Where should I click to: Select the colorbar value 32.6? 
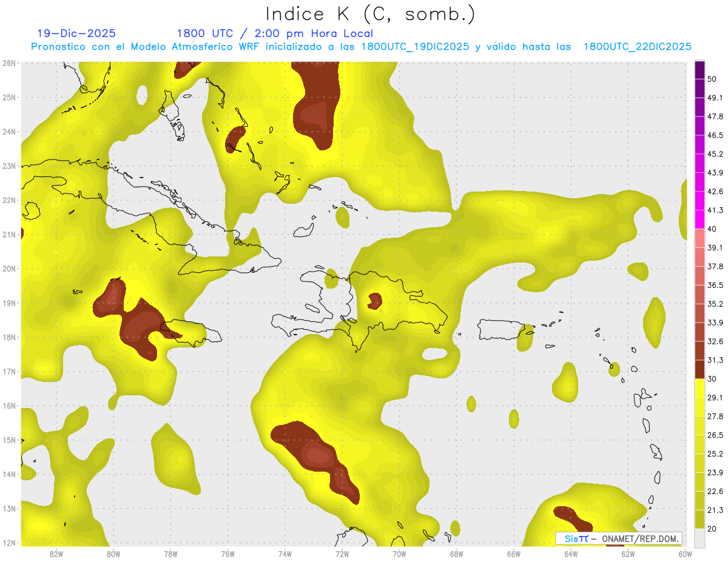(x=715, y=341)
